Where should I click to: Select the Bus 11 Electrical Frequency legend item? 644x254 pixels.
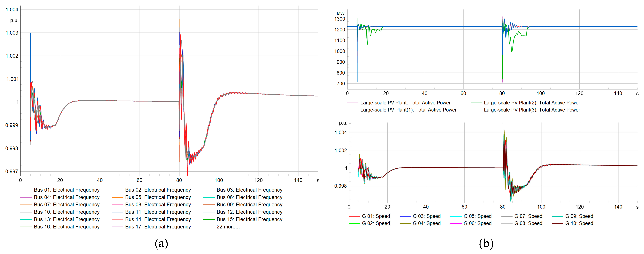(x=158, y=212)
